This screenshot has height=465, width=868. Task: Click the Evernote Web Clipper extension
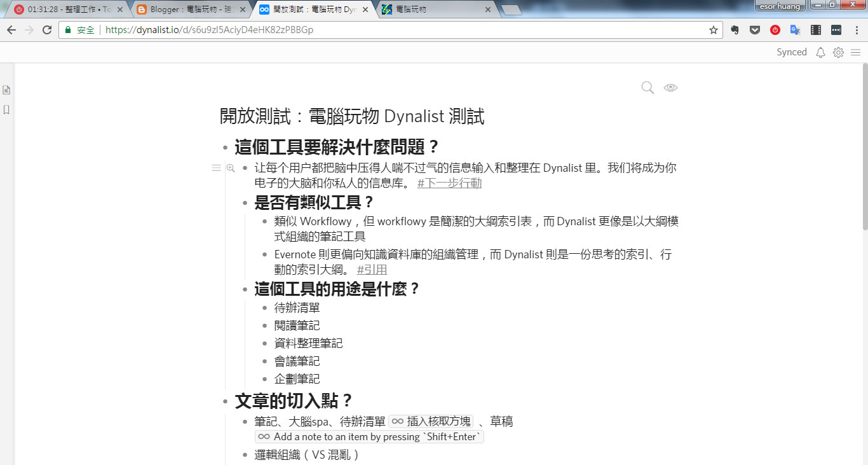(735, 30)
